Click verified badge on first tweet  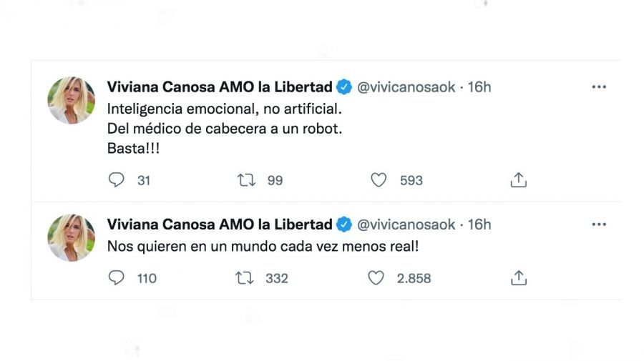point(344,87)
